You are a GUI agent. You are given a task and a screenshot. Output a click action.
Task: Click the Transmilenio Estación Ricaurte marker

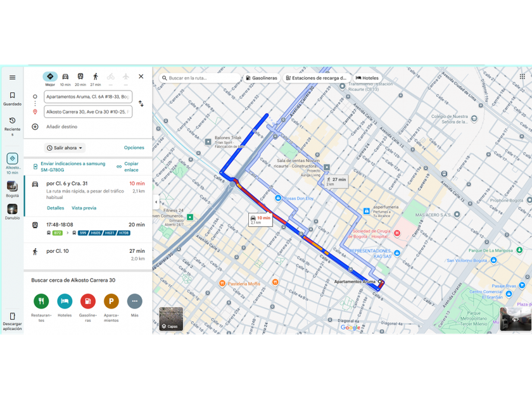[343, 86]
